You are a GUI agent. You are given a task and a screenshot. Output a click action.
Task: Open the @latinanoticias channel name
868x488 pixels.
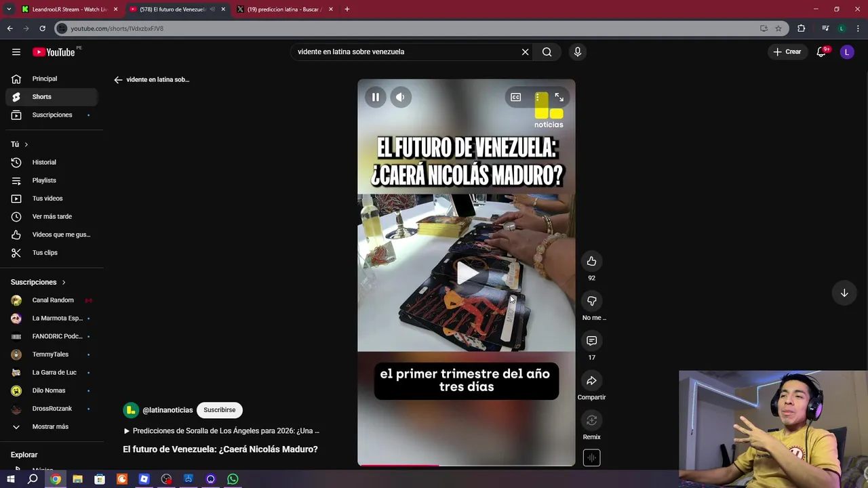point(167,410)
